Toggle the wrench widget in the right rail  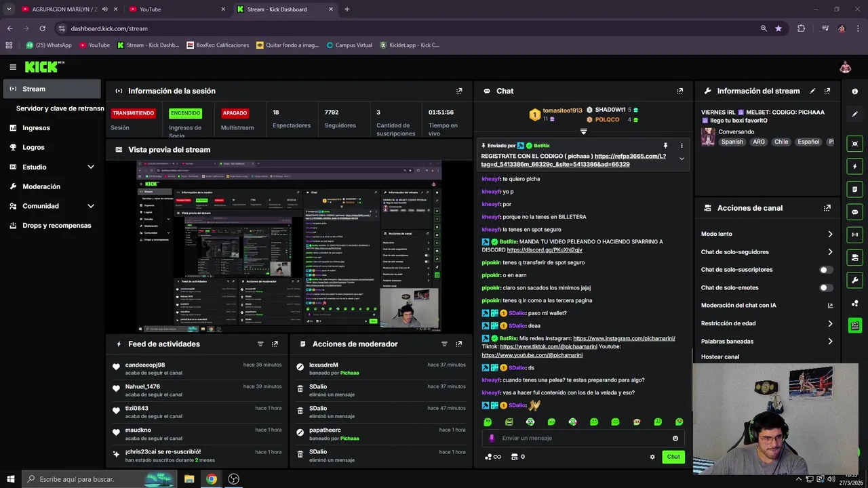tap(854, 281)
